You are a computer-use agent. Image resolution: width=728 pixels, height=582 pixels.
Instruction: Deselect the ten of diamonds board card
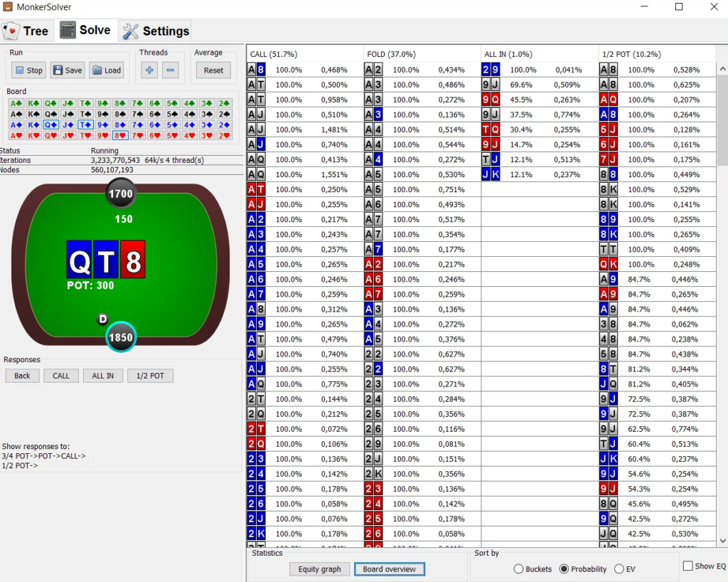[x=85, y=125]
